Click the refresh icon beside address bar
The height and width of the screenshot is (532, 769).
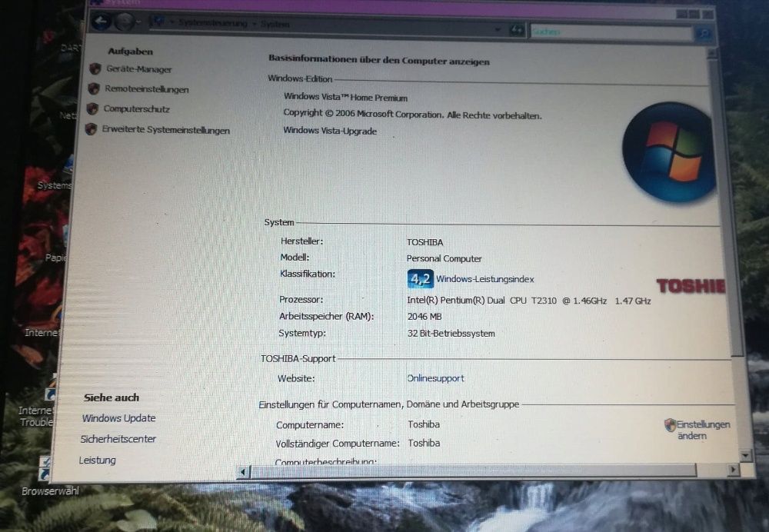tap(517, 31)
